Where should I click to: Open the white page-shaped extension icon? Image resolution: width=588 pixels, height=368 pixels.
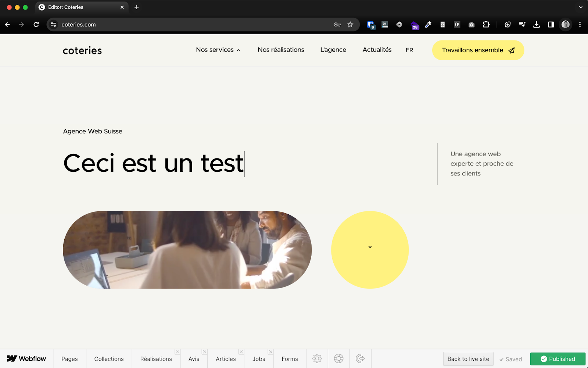(442, 25)
